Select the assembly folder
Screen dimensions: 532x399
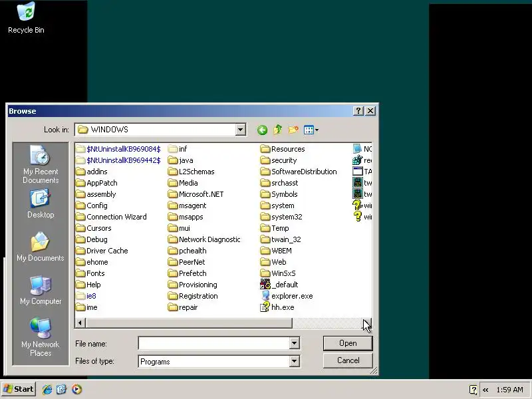(x=96, y=194)
